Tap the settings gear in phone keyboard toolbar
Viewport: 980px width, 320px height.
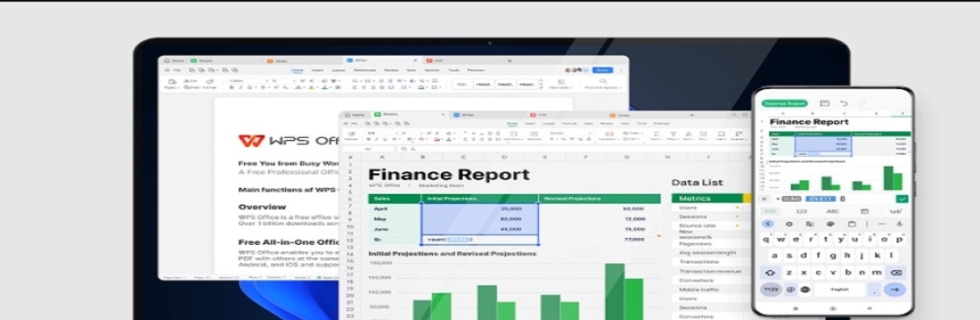(789, 224)
